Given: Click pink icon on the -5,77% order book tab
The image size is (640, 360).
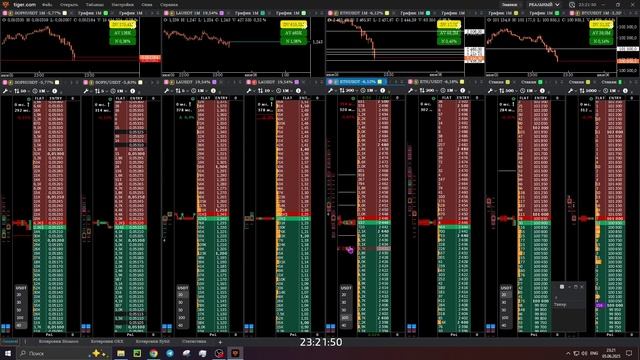Looking at the screenshot, I should coord(5,82).
